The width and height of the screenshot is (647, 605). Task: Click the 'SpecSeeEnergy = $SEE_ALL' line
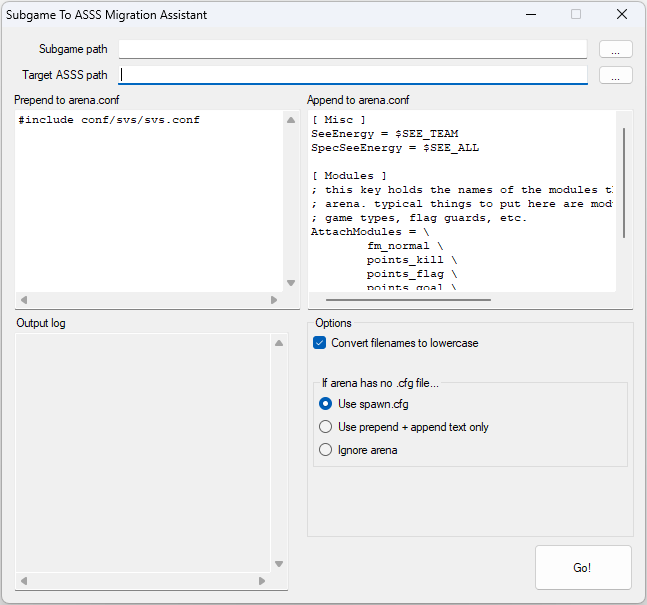click(395, 148)
